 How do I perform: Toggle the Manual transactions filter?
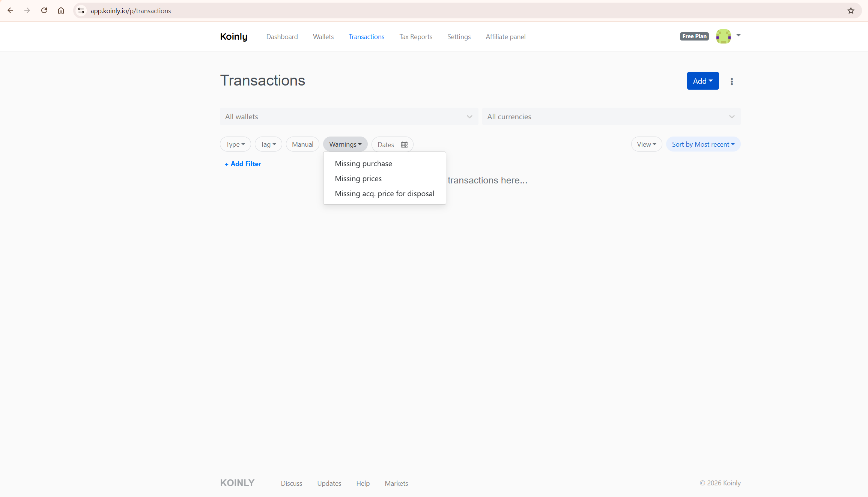pos(302,144)
